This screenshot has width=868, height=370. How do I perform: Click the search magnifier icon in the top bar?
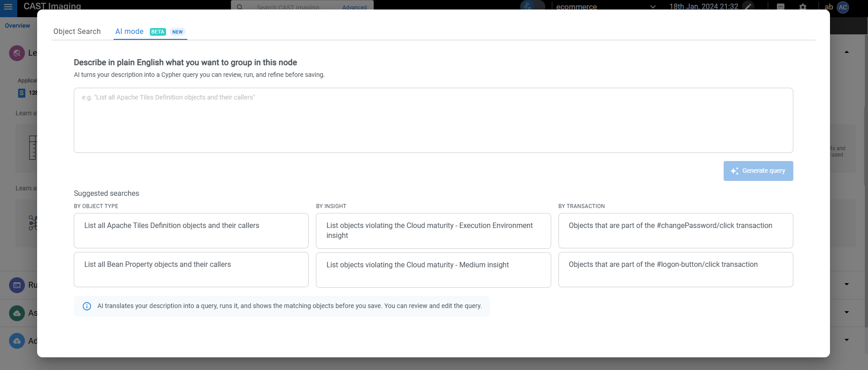click(240, 7)
